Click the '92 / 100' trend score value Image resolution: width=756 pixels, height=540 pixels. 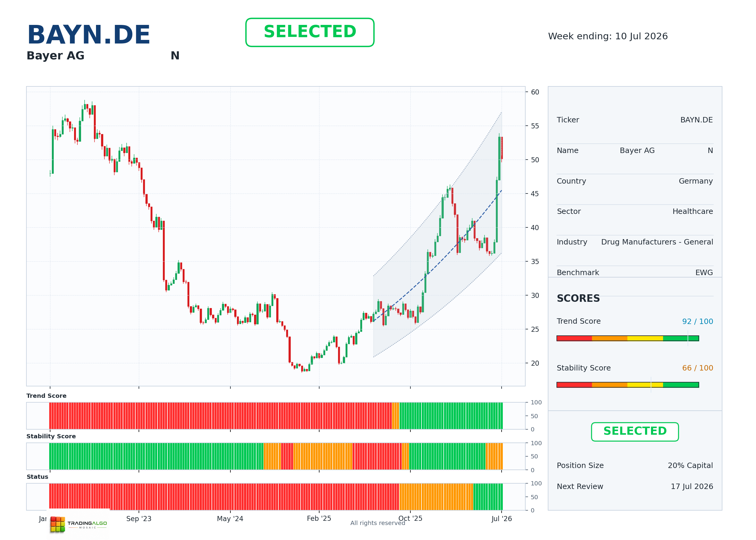pos(697,322)
